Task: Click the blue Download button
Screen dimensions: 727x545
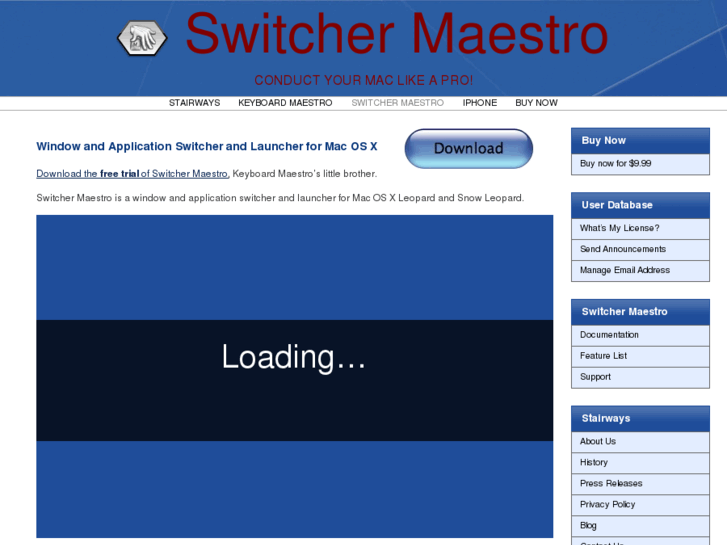Action: (x=469, y=148)
